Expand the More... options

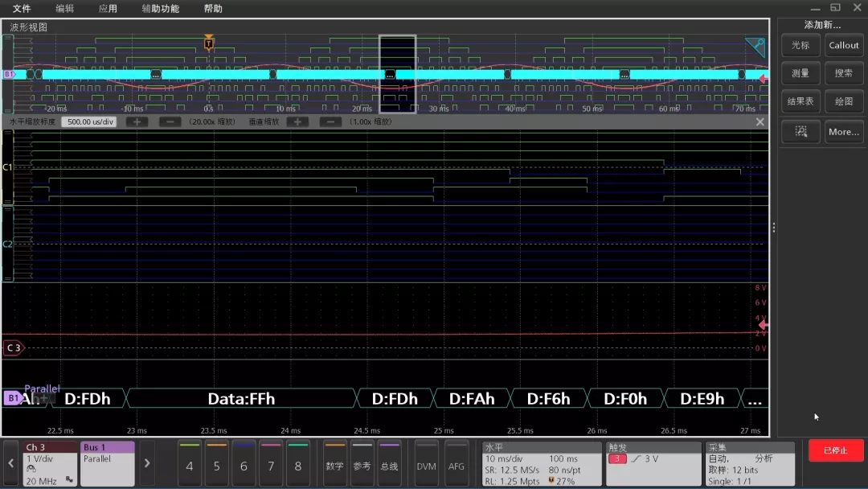click(844, 131)
